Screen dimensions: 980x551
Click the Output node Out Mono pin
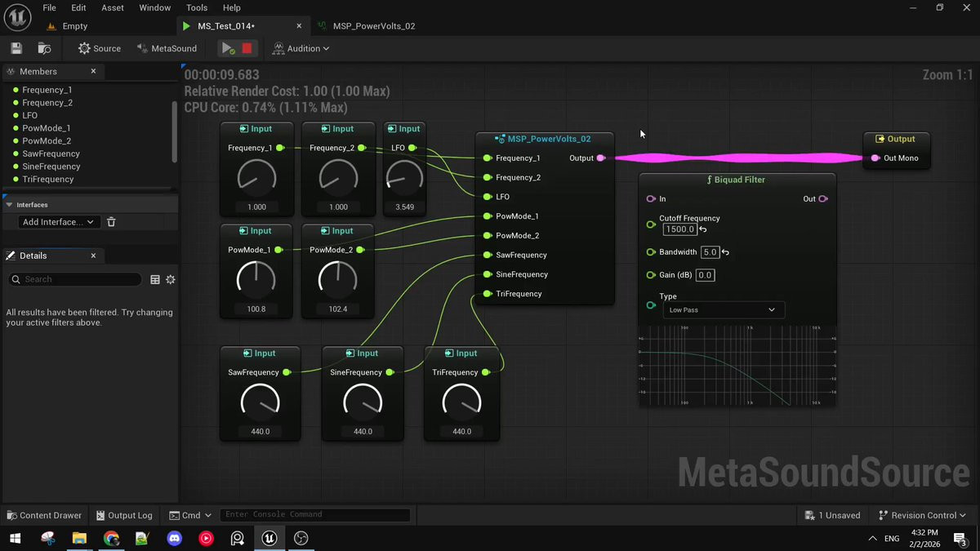[875, 158]
